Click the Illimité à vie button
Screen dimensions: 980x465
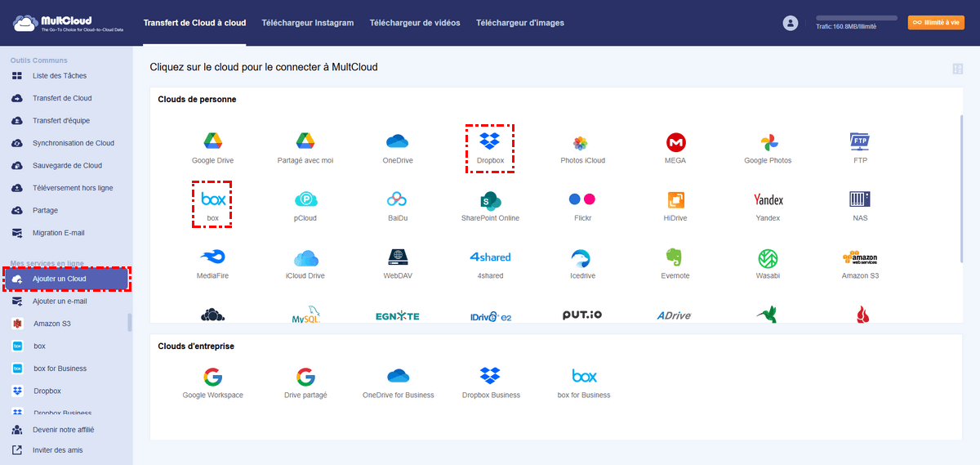(936, 23)
